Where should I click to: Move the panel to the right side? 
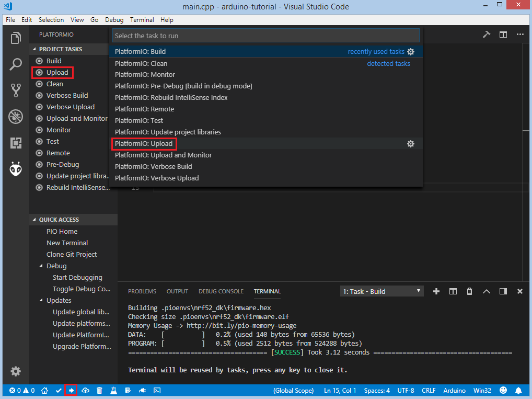[x=503, y=291]
